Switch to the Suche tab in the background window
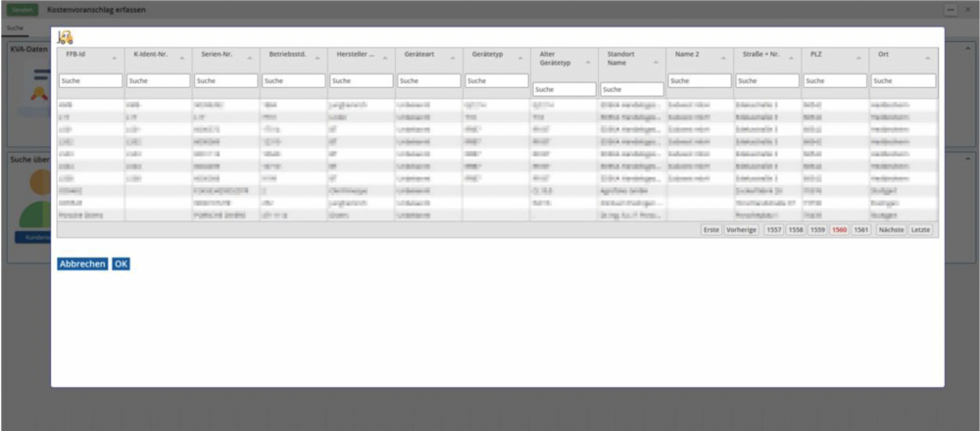Viewport: 980px width, 431px height. (x=15, y=28)
